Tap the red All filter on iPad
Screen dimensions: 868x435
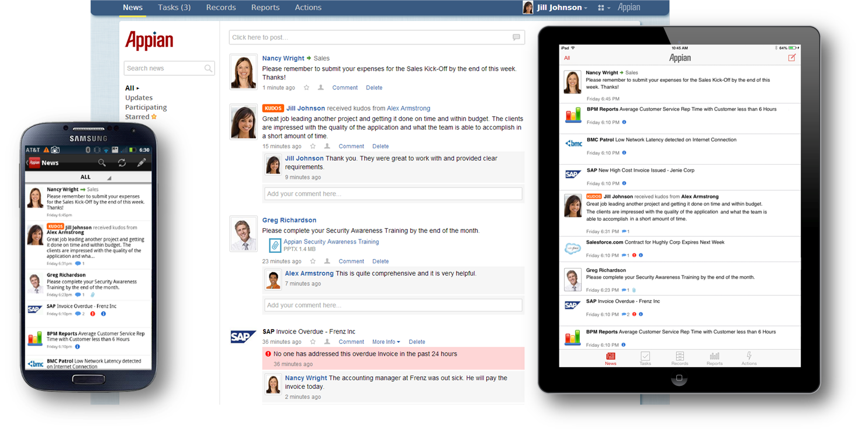click(x=567, y=58)
